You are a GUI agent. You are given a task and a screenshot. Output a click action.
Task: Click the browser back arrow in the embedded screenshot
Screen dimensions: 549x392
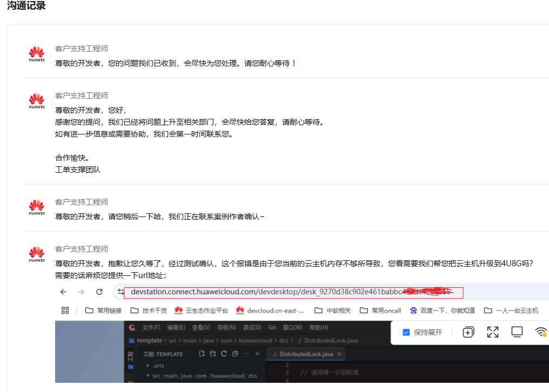pos(63,292)
